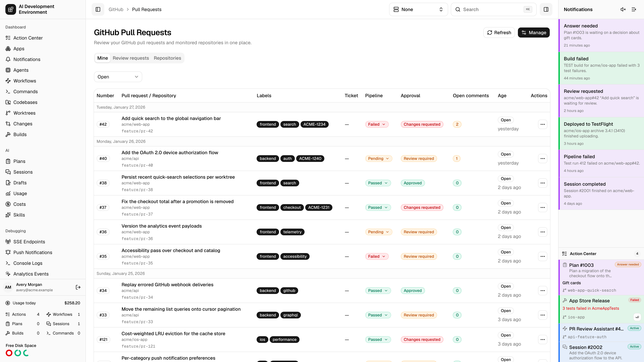644x362 pixels.
Task: Open Worktrees in the sidebar
Action: [x=43, y=113]
